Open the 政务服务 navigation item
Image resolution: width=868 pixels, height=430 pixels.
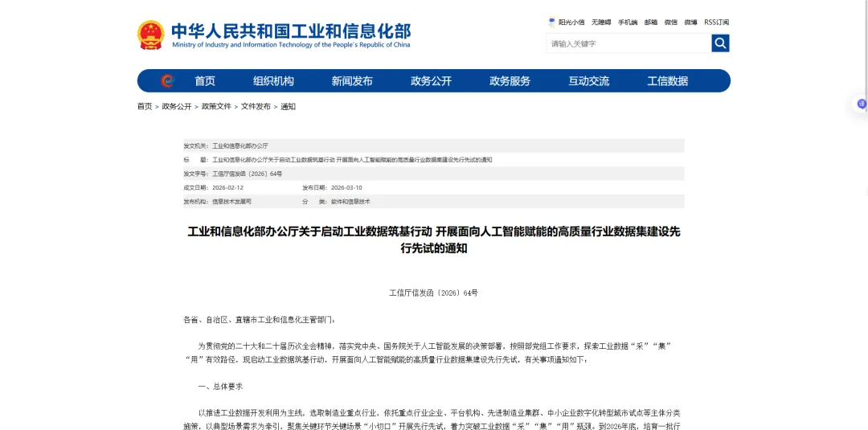pyautogui.click(x=510, y=81)
